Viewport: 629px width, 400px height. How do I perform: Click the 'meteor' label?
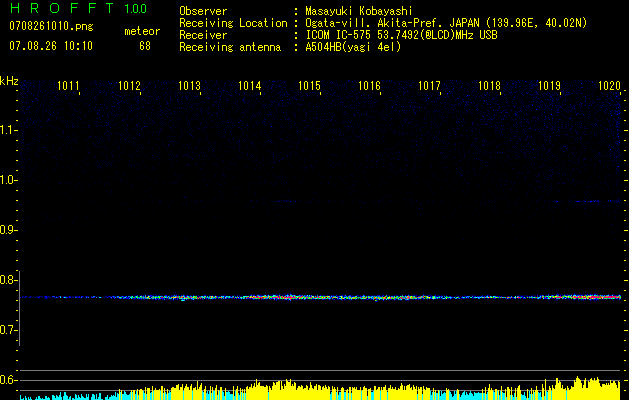click(x=142, y=31)
